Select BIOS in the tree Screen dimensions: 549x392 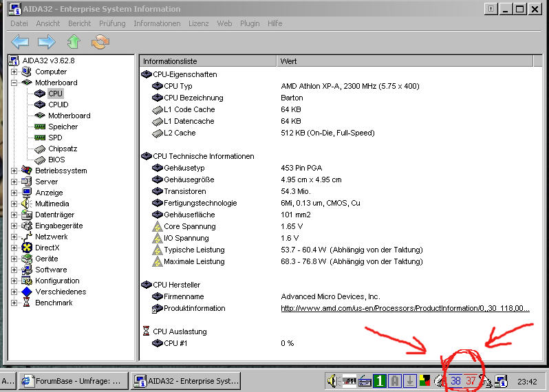pos(56,160)
